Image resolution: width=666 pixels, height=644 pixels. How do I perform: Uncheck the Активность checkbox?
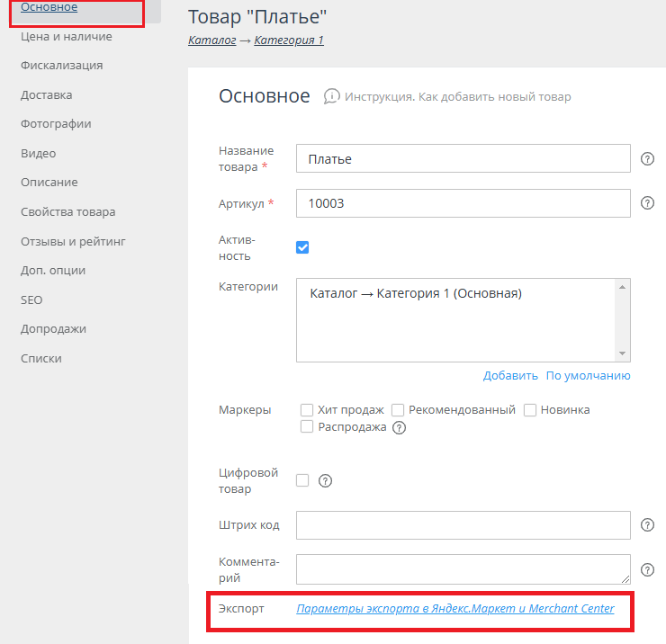click(x=303, y=247)
